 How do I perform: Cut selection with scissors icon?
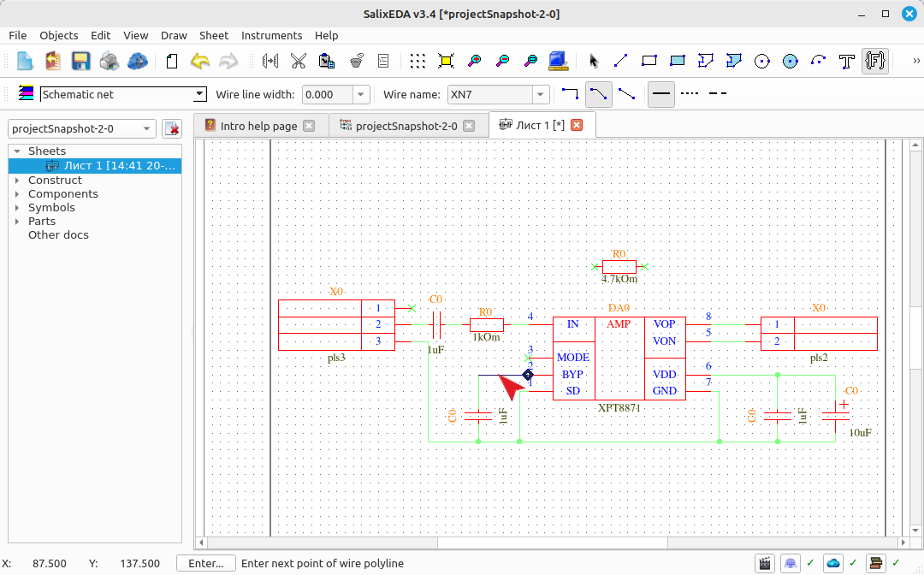coord(299,61)
